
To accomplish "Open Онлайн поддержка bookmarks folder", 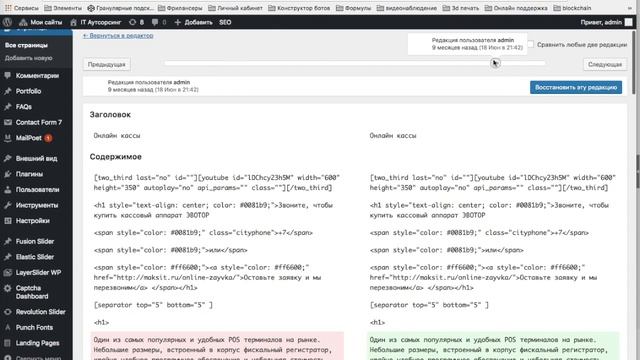I will pyautogui.click(x=516, y=8).
